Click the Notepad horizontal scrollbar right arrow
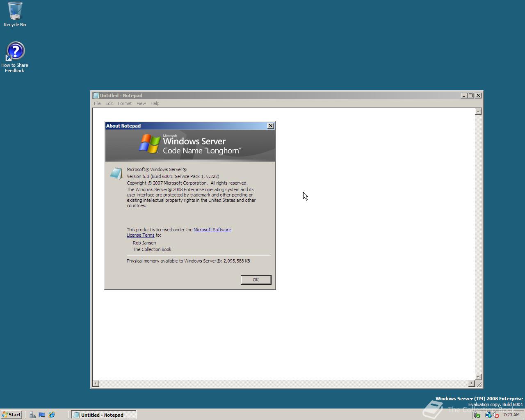This screenshot has width=525, height=420. coord(471,383)
